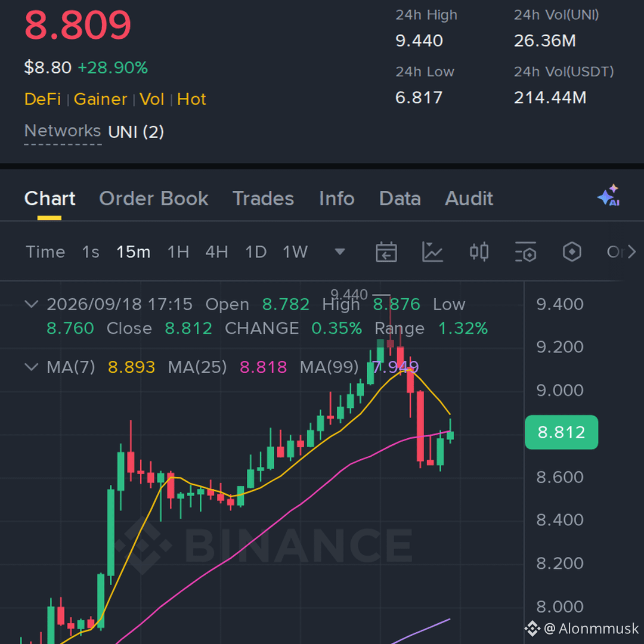Open the line chart indicators icon

click(432, 252)
